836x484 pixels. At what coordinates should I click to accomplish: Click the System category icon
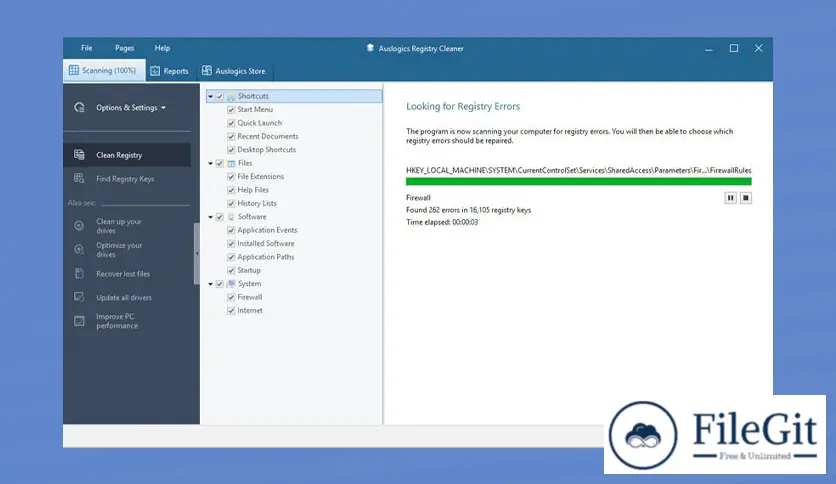[231, 284]
